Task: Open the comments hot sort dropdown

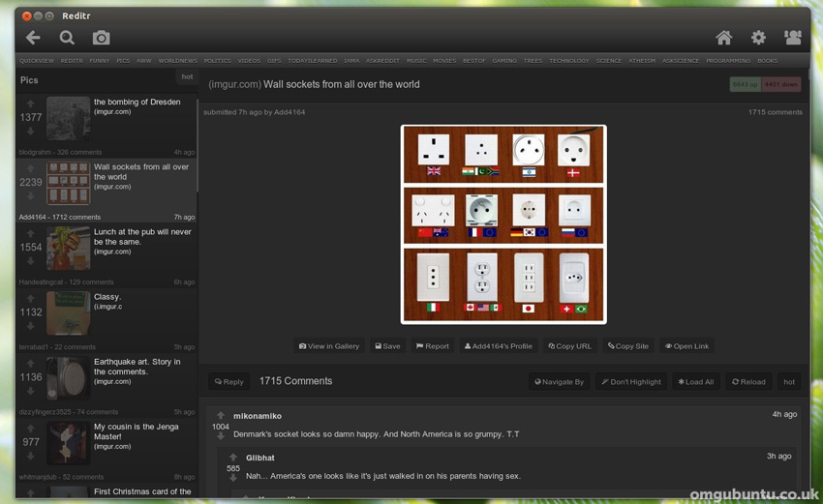Action: point(789,382)
